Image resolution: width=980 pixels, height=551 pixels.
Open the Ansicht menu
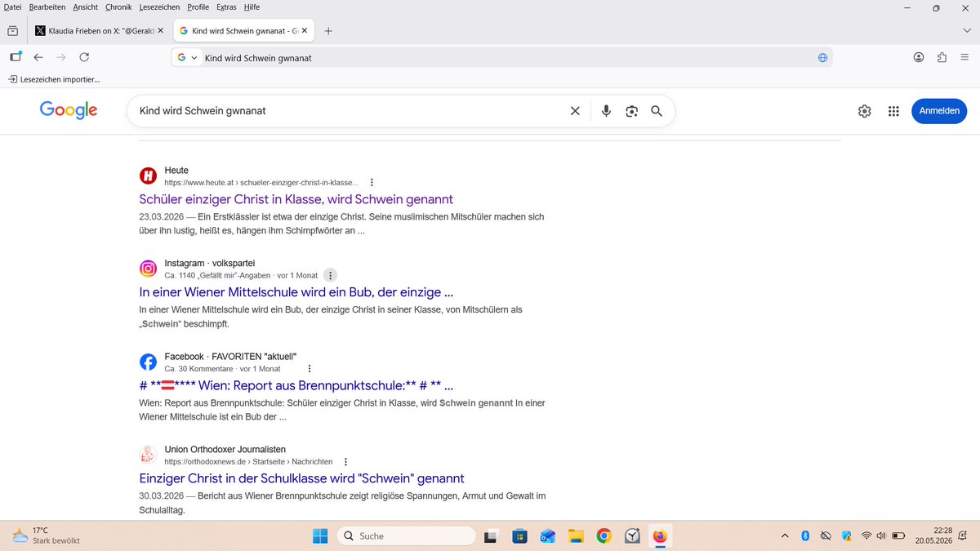(x=85, y=7)
